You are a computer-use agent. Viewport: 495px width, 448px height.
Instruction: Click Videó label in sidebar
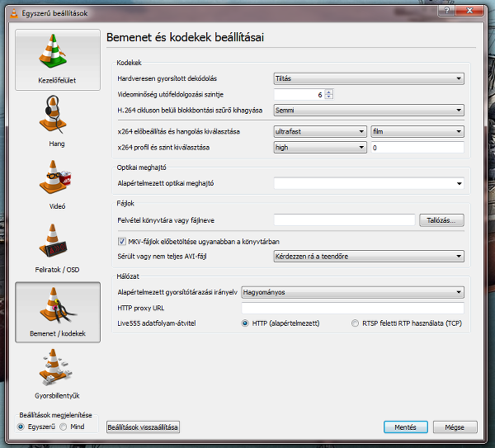57,206
